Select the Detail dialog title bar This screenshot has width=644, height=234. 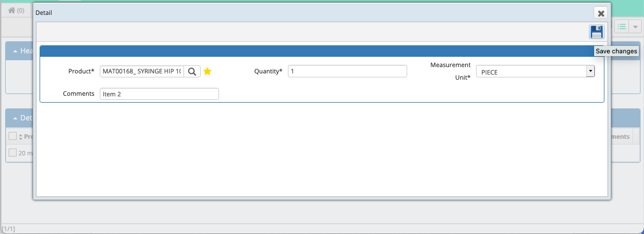322,13
